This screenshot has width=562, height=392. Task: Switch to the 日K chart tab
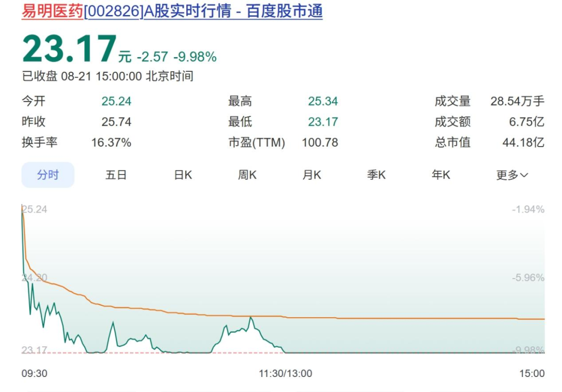click(183, 175)
